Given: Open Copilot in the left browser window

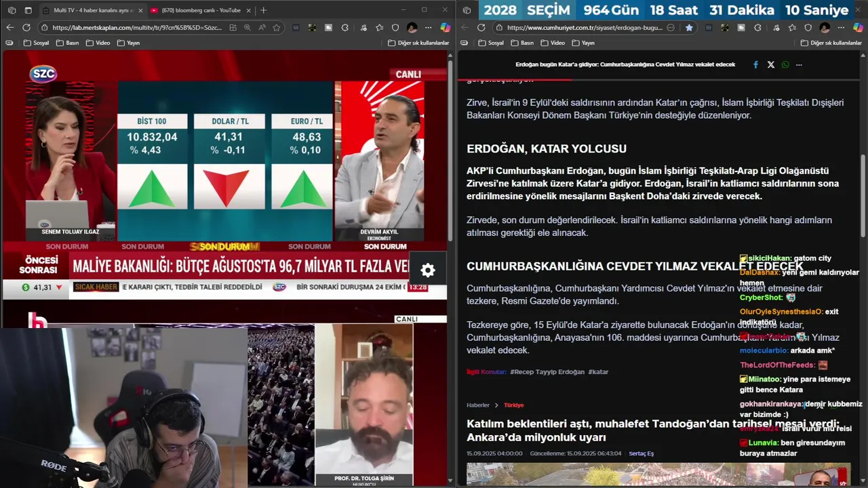Looking at the screenshot, I should pyautogui.click(x=446, y=28).
